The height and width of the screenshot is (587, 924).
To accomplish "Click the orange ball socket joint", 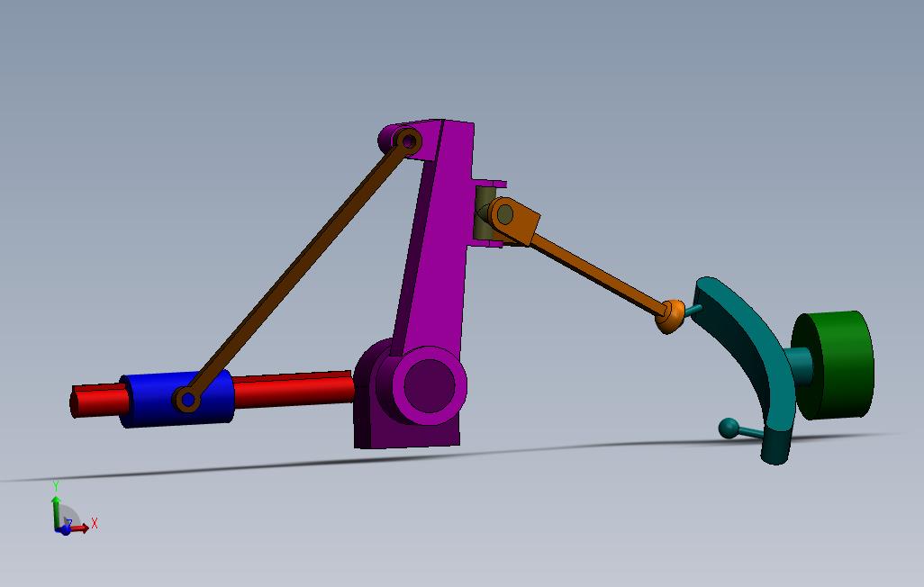I will 671,316.
